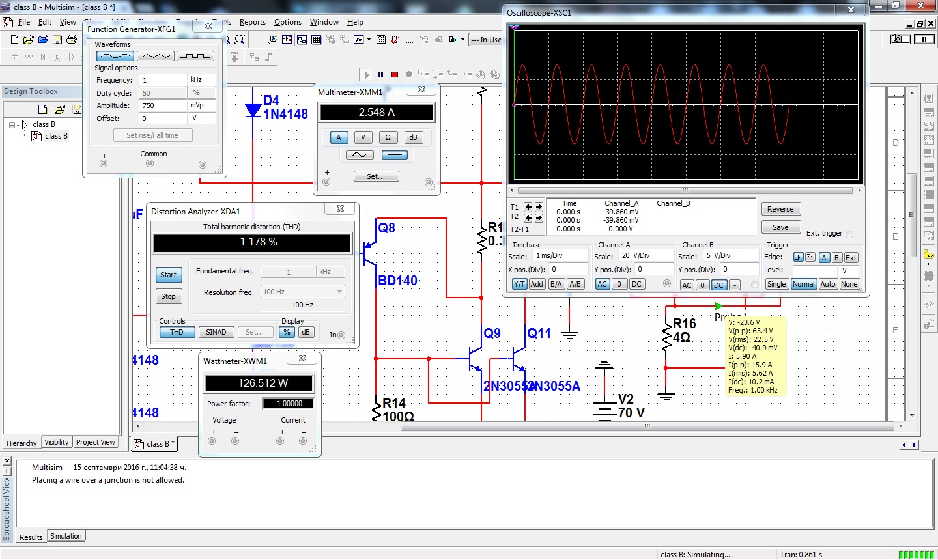Screen dimensions: 938x560
Task: Click the Frequency input field
Action: click(163, 80)
